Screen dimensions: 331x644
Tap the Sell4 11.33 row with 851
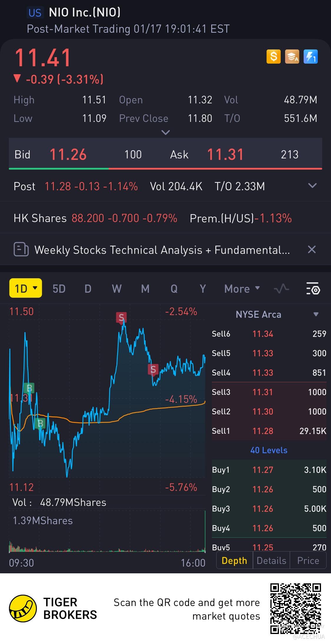269,373
